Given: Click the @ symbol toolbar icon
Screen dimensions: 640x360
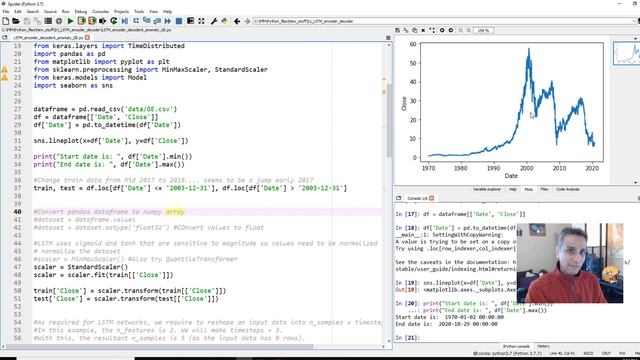Looking at the screenshot, I should (x=59, y=21).
